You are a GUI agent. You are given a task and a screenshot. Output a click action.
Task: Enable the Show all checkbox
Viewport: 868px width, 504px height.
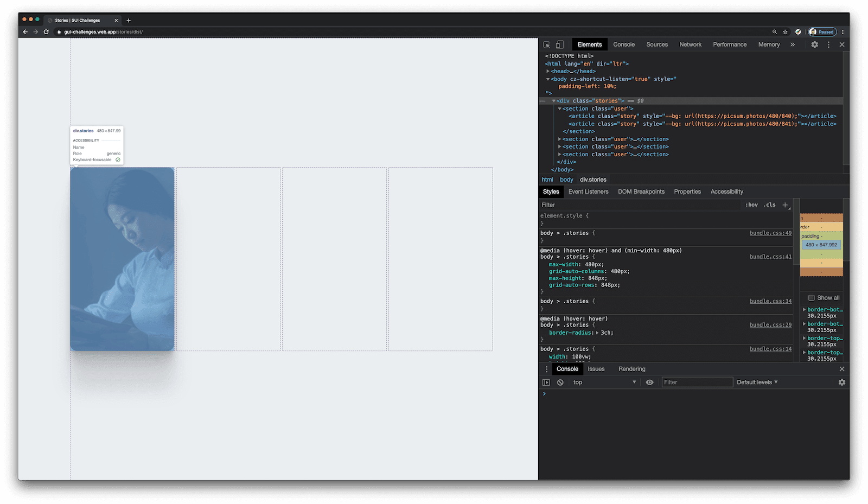point(811,297)
